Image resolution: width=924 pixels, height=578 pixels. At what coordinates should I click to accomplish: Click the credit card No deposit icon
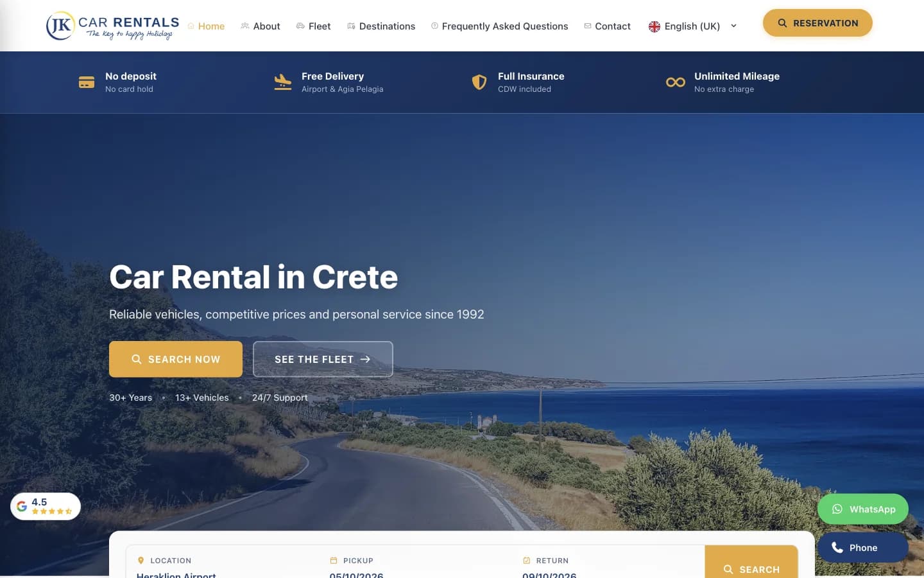pyautogui.click(x=87, y=82)
